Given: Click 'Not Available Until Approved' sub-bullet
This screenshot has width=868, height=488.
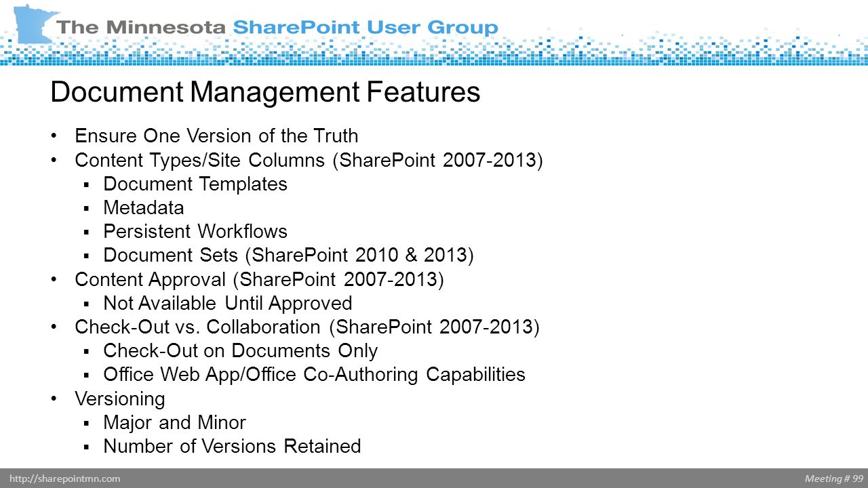Looking at the screenshot, I should [228, 303].
